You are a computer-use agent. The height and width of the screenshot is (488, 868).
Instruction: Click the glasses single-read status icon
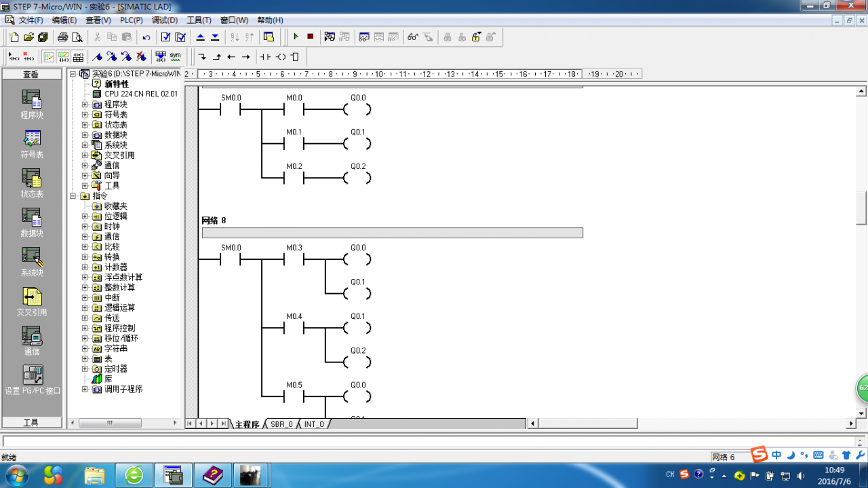pyautogui.click(x=413, y=37)
